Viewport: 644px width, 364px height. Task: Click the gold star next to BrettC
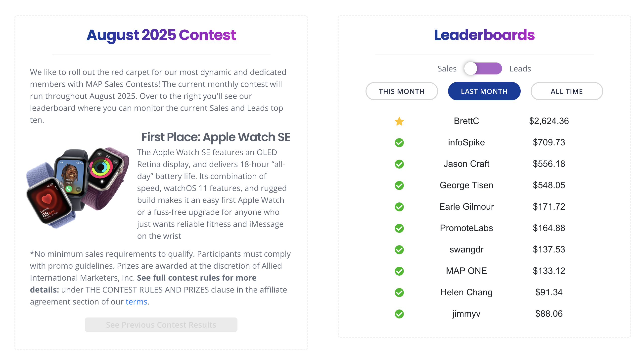coord(399,121)
